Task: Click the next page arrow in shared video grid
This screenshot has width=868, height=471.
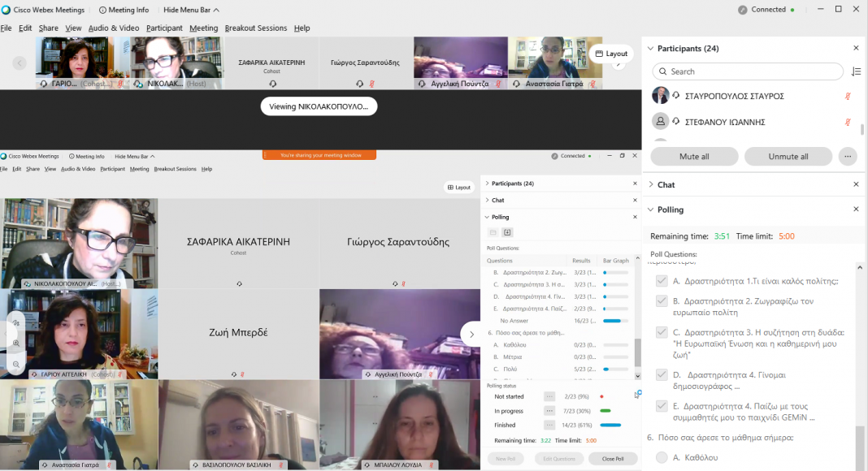Action: click(471, 334)
